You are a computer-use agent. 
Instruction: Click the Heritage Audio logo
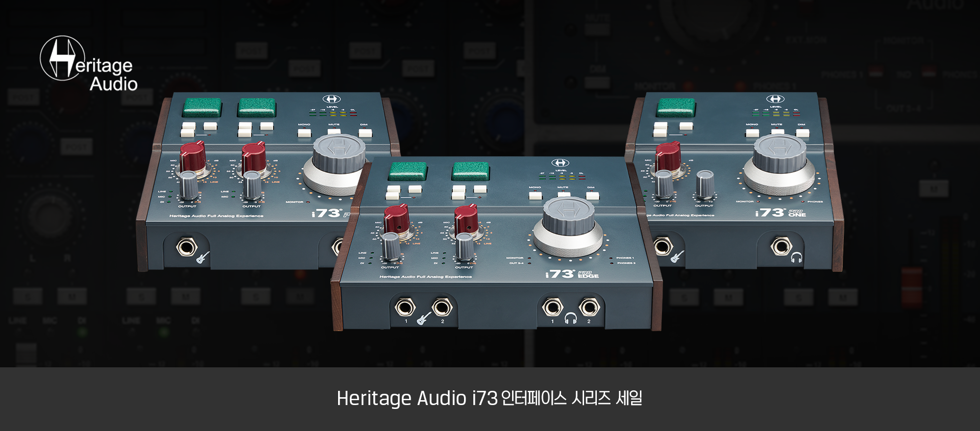click(x=89, y=64)
